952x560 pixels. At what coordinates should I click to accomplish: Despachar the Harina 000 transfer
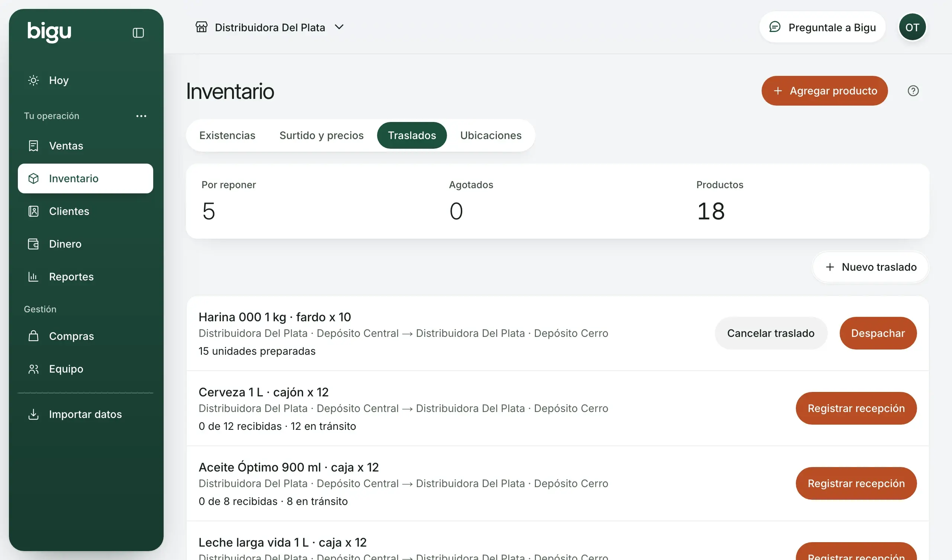coord(878,333)
